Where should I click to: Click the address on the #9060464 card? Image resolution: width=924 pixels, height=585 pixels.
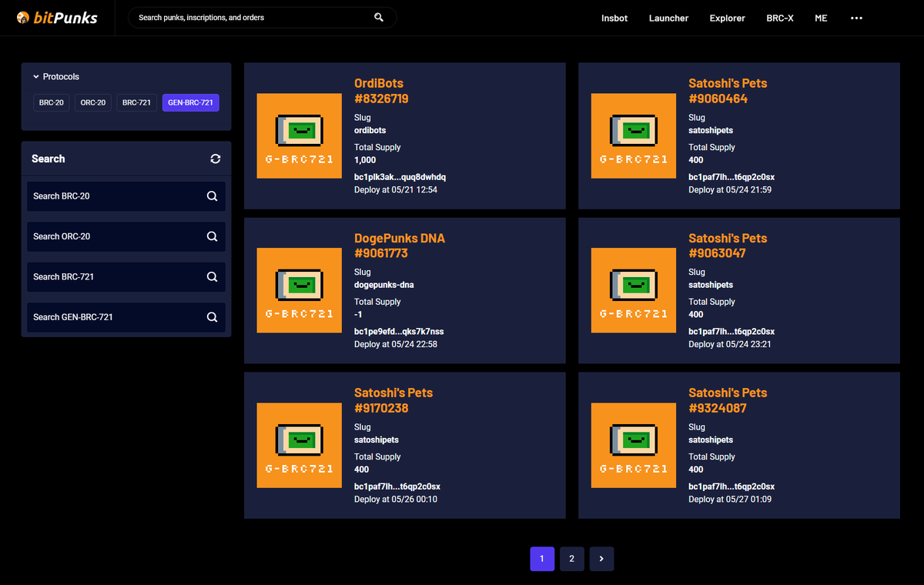point(731,177)
